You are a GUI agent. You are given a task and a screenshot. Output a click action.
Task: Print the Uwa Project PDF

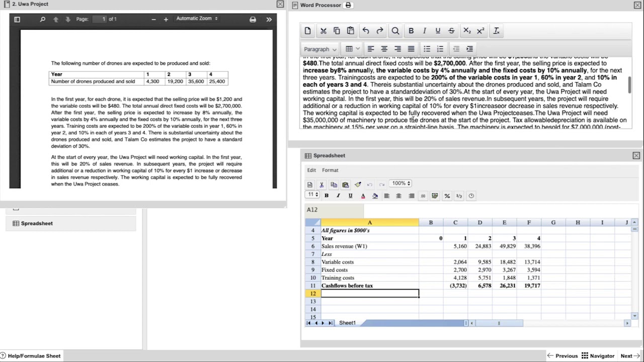[253, 20]
